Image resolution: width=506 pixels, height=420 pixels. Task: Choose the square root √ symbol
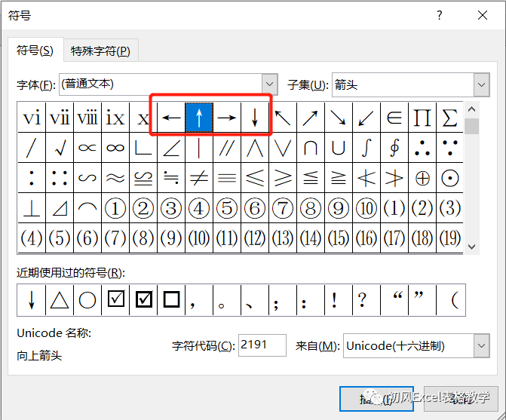tap(60, 148)
